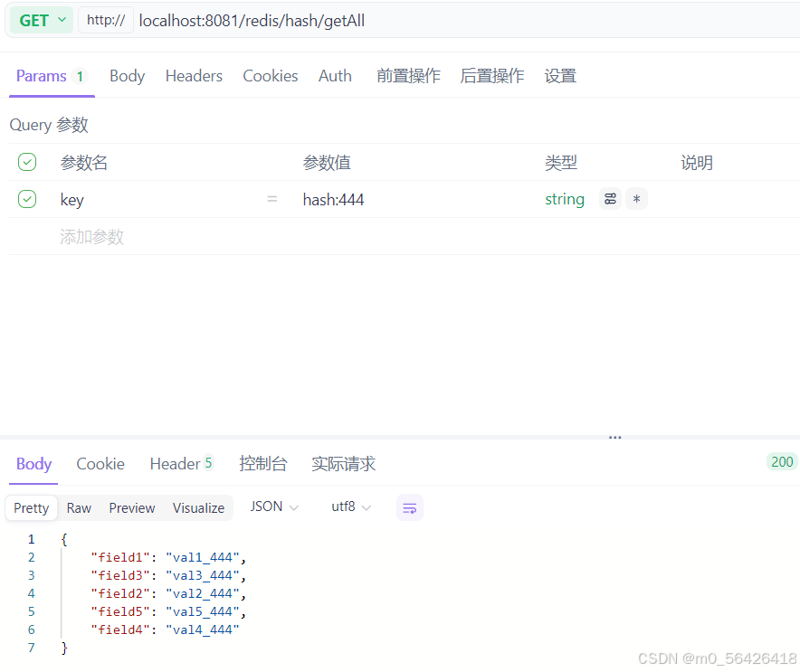Click the string type selector
800x672 pixels.
point(565,199)
